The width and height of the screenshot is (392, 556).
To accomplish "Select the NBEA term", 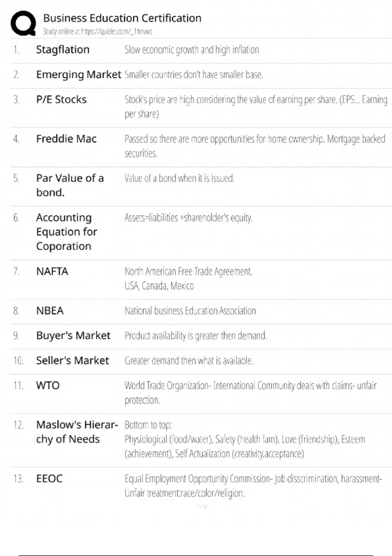I will [50, 310].
